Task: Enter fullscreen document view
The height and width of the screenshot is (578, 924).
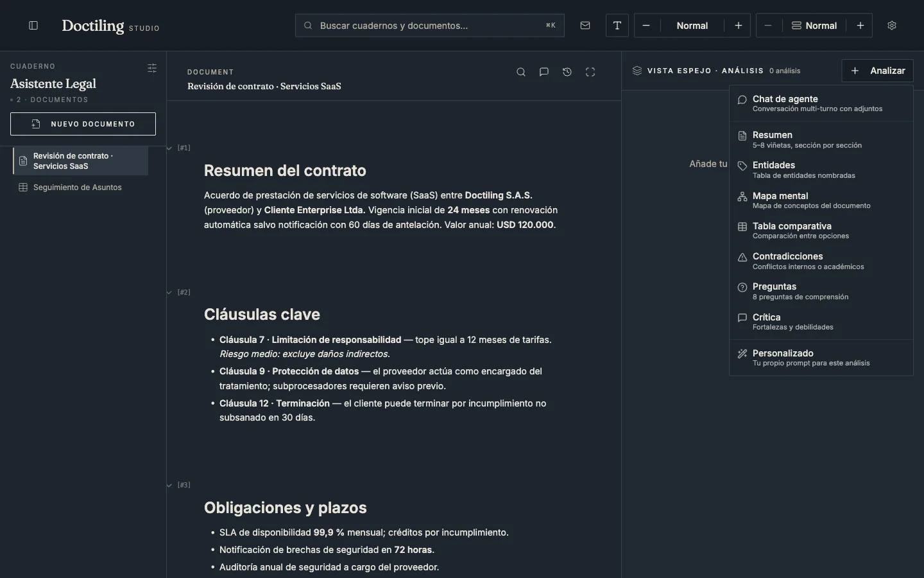Action: pos(590,72)
